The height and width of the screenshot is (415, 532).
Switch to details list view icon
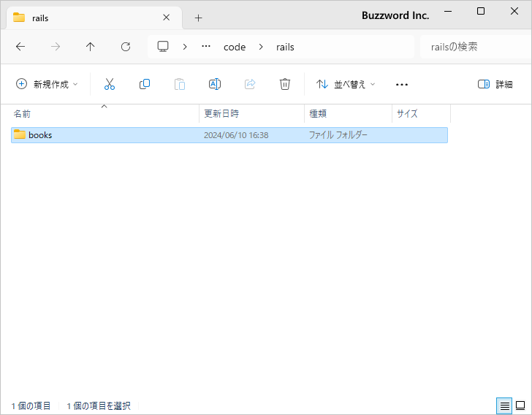504,406
